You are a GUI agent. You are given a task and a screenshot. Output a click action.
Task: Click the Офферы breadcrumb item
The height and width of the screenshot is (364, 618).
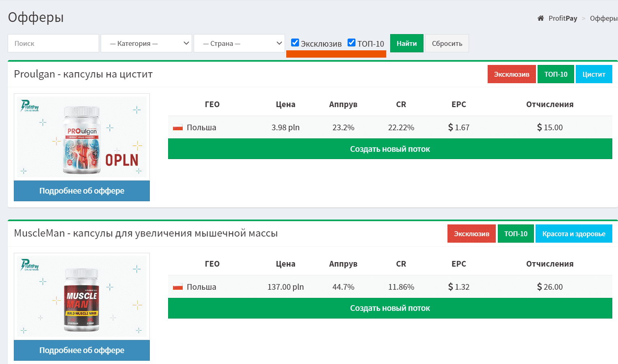(x=604, y=18)
